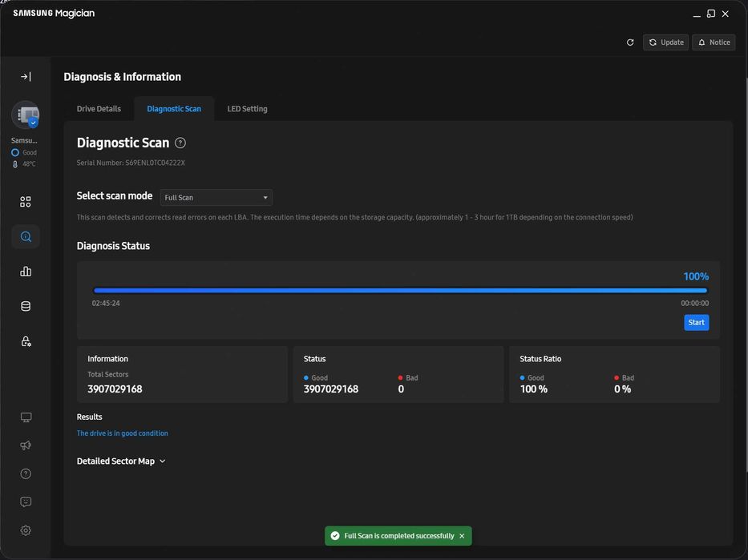Screen dimensions: 748x560
Task: Expand the collapsed sidebar arrow icon
Action: click(26, 77)
